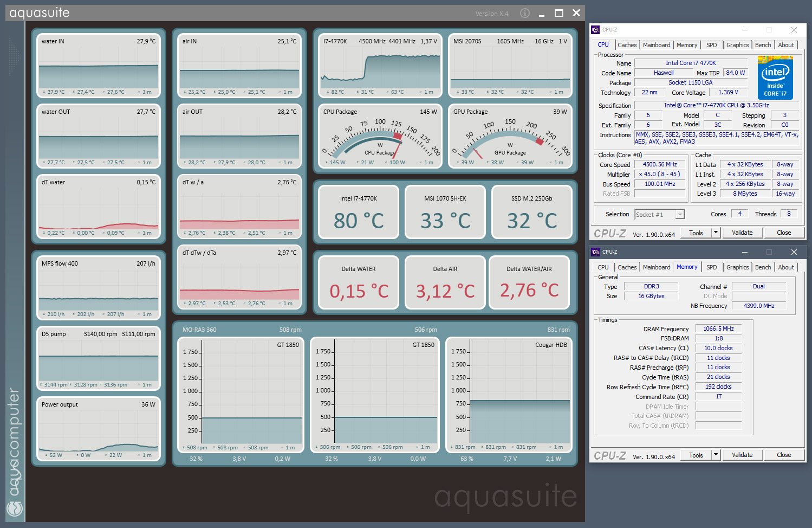Show Graphics tab in CPU-Z memory window
Screen dimensions: 812x528
click(738, 267)
